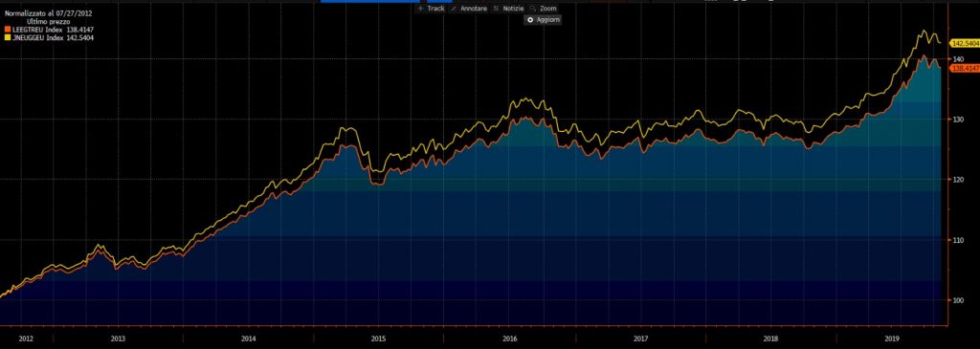The width and height of the screenshot is (980, 349).
Task: Click the Aggiorn refresh button
Action: (543, 20)
